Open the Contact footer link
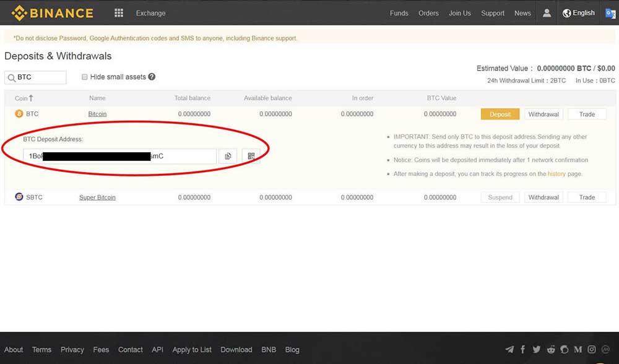Viewport: 619px width, 364px height. click(x=130, y=349)
